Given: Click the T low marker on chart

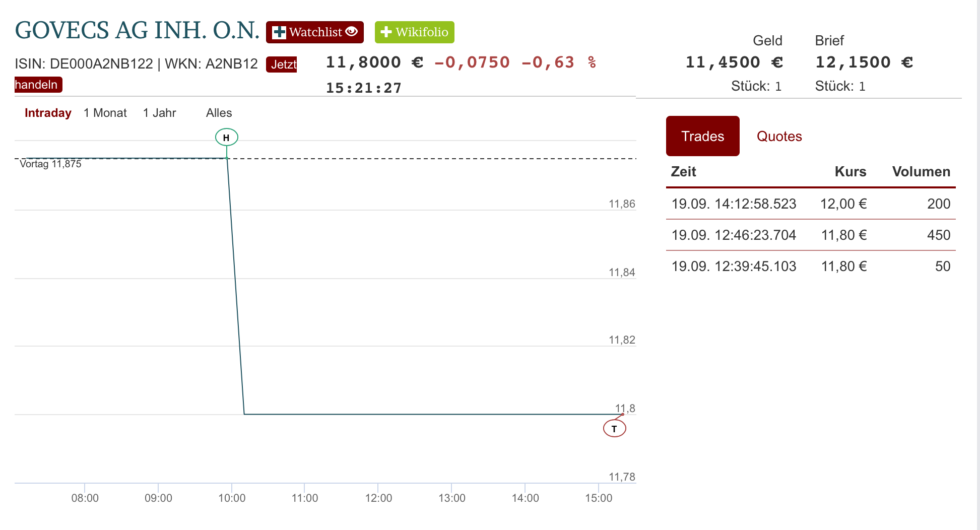Looking at the screenshot, I should (x=614, y=429).
